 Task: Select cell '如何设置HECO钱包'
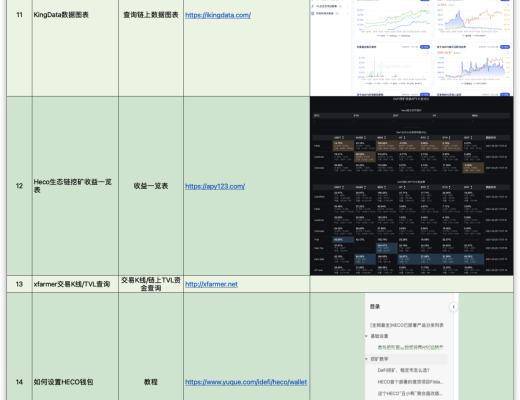point(75,347)
